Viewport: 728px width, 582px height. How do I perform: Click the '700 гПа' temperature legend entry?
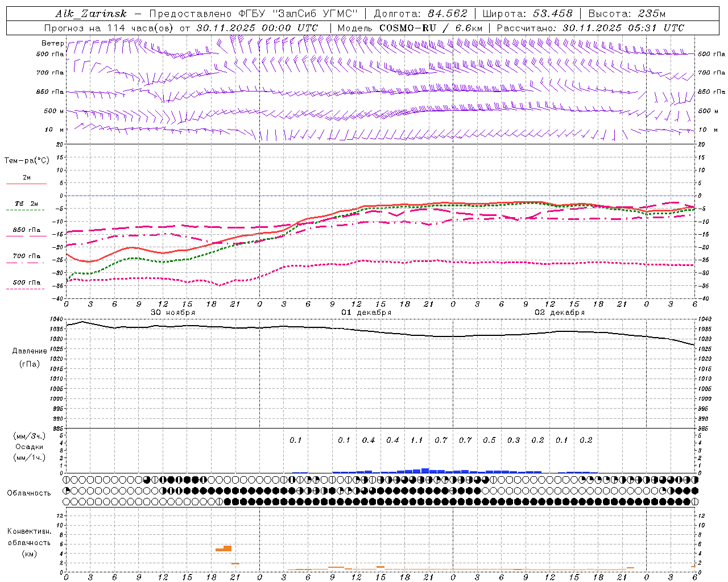point(26,256)
